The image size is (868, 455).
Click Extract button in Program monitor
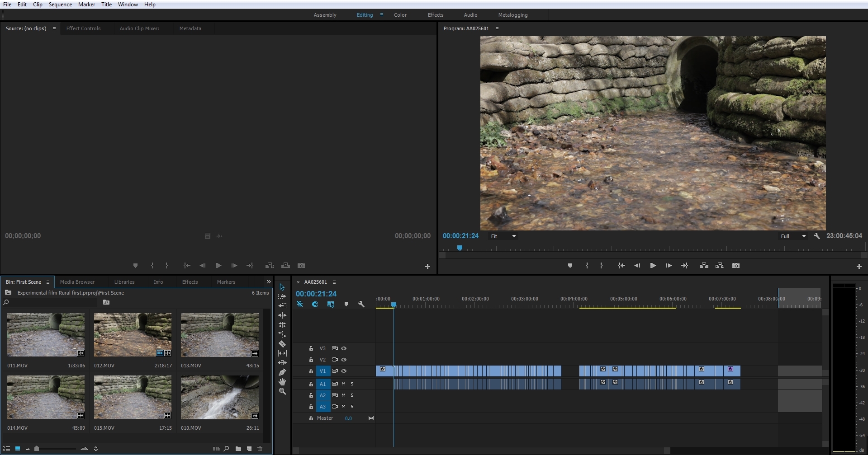(x=720, y=266)
